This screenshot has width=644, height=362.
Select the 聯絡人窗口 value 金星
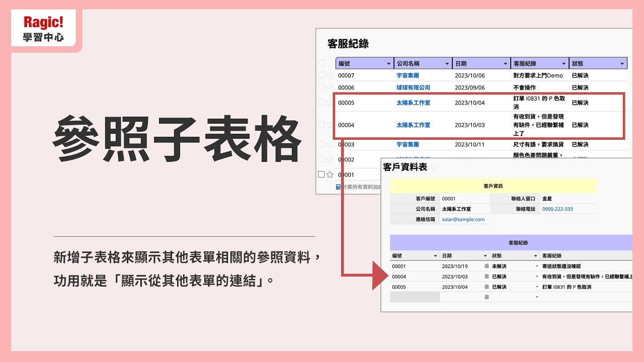click(x=547, y=199)
